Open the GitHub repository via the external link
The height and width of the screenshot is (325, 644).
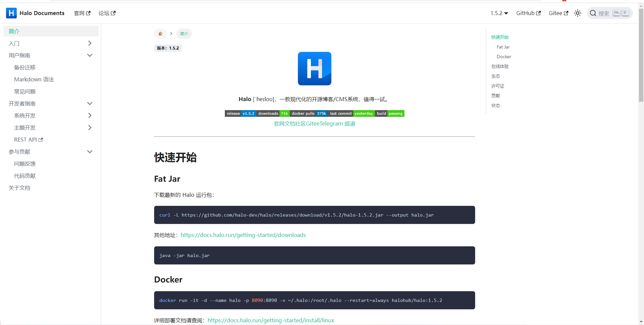tap(528, 13)
